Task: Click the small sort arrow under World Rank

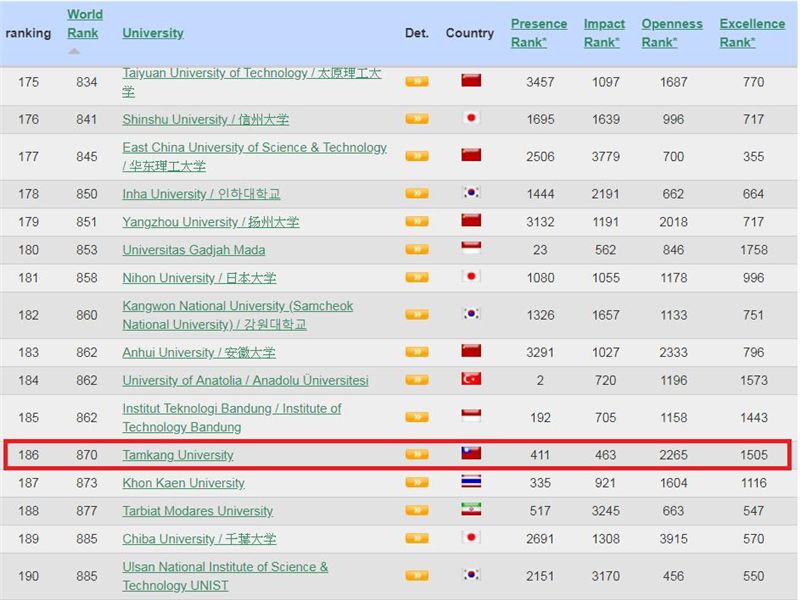Action: click(x=74, y=52)
